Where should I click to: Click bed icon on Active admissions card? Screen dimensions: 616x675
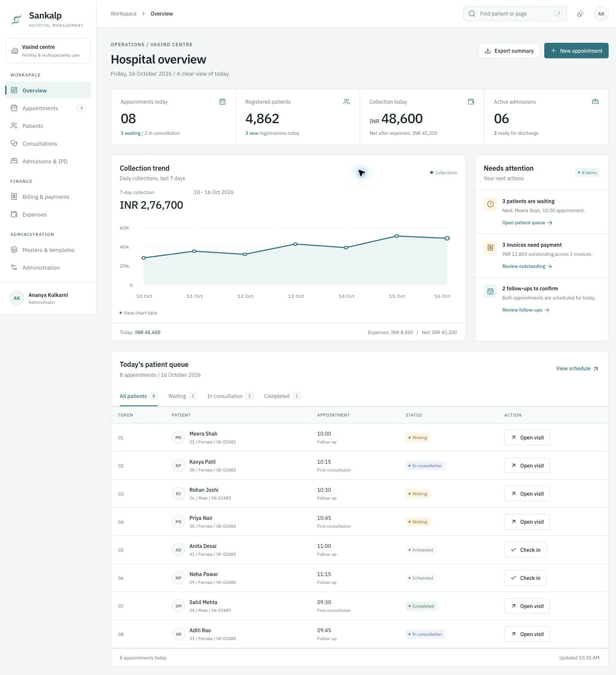pos(595,102)
